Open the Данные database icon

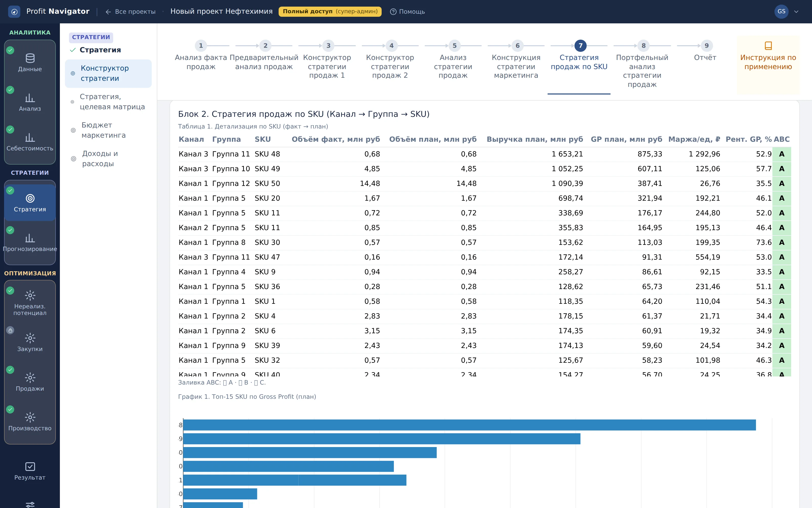[x=30, y=58]
